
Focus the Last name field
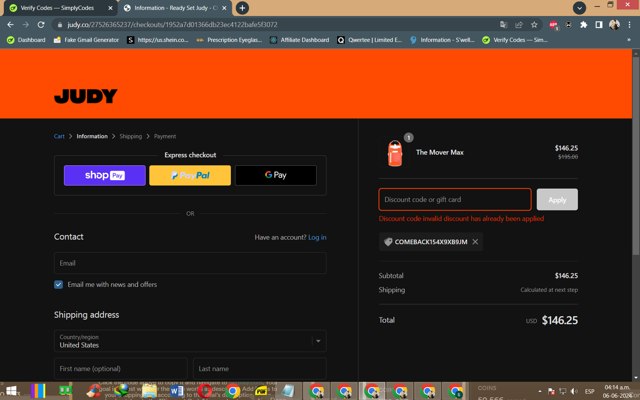[260, 369]
